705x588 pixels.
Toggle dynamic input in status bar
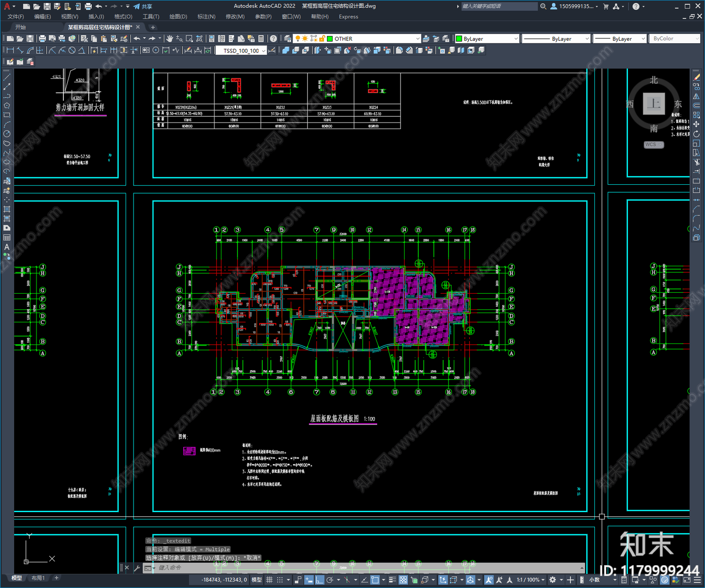(309, 580)
